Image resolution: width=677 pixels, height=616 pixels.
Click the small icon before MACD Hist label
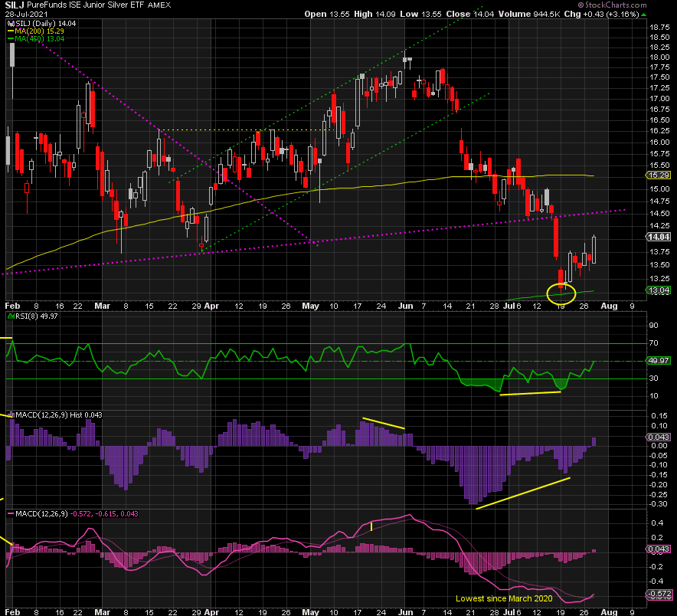[x=11, y=414]
